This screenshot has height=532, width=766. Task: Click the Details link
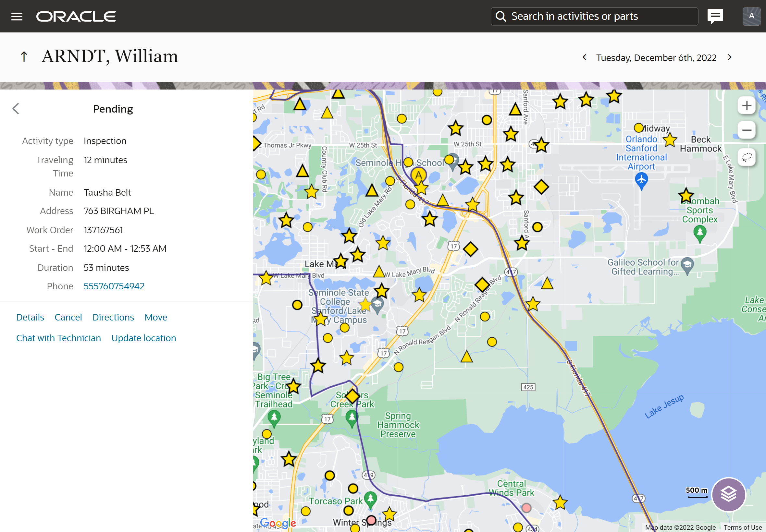click(x=30, y=317)
